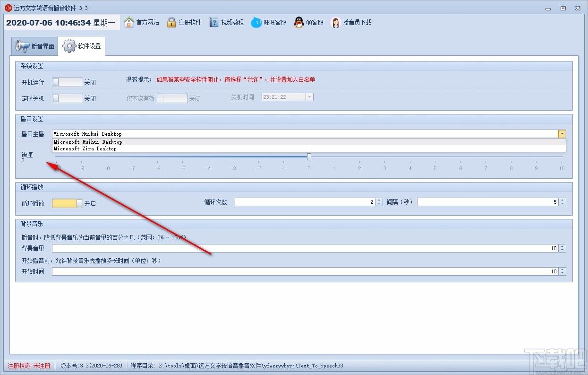Increase 背景音量 with up arrow
Viewport: 588px width, 375px height.
[562, 246]
